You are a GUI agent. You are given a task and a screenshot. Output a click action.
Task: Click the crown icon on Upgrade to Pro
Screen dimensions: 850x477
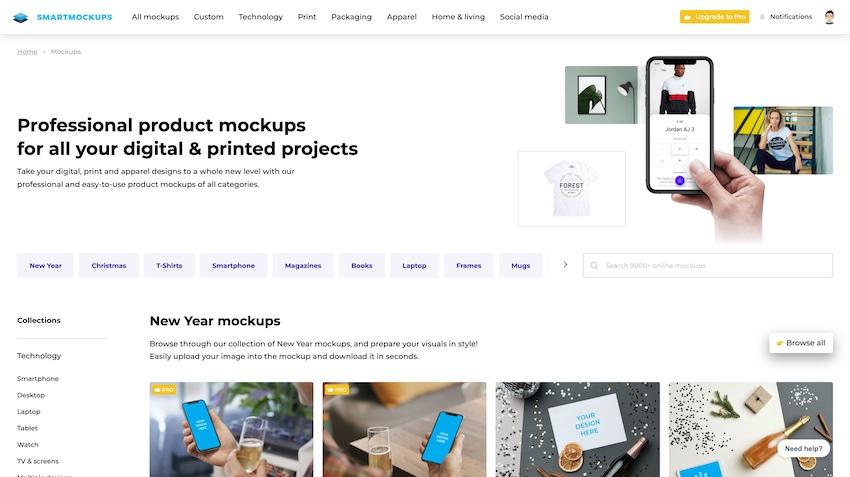687,17
